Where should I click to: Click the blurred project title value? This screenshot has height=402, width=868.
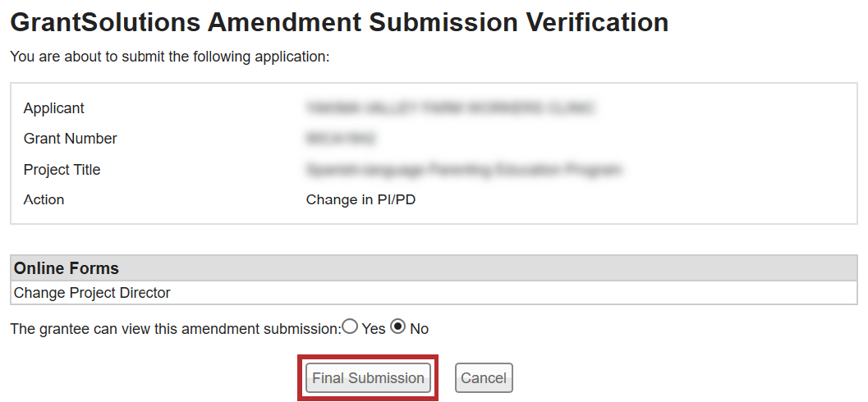coord(464,170)
